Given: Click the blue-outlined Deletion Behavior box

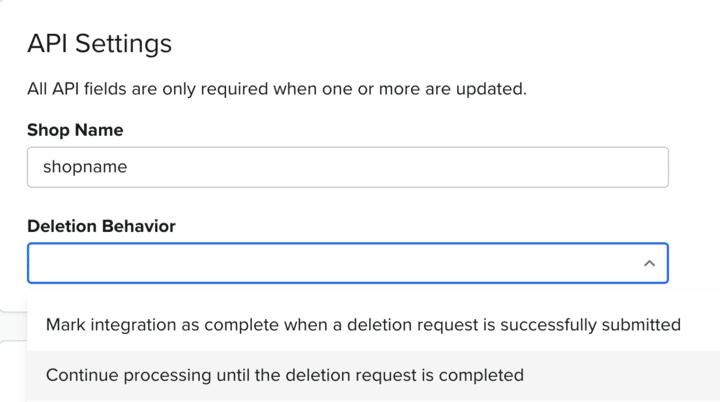Looking at the screenshot, I should pyautogui.click(x=347, y=263).
